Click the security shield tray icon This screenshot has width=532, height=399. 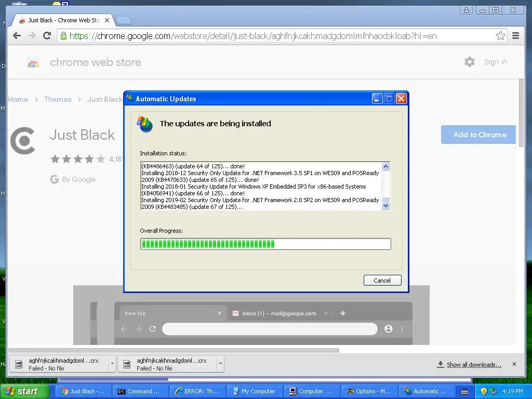tap(484, 391)
